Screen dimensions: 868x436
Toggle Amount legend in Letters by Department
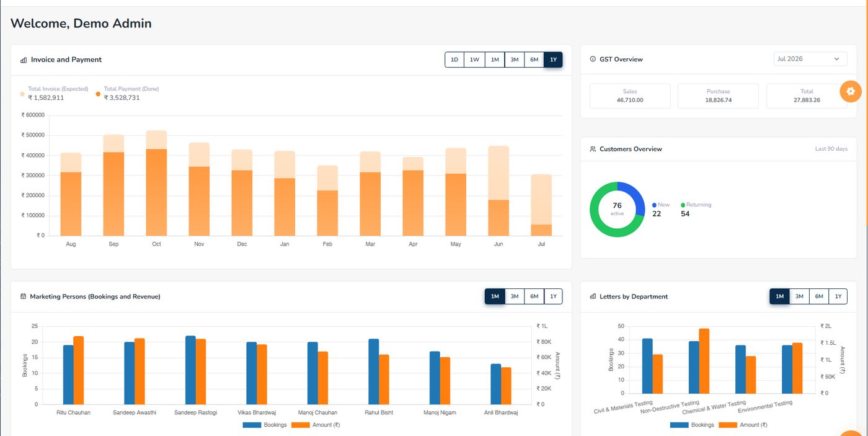[743, 425]
